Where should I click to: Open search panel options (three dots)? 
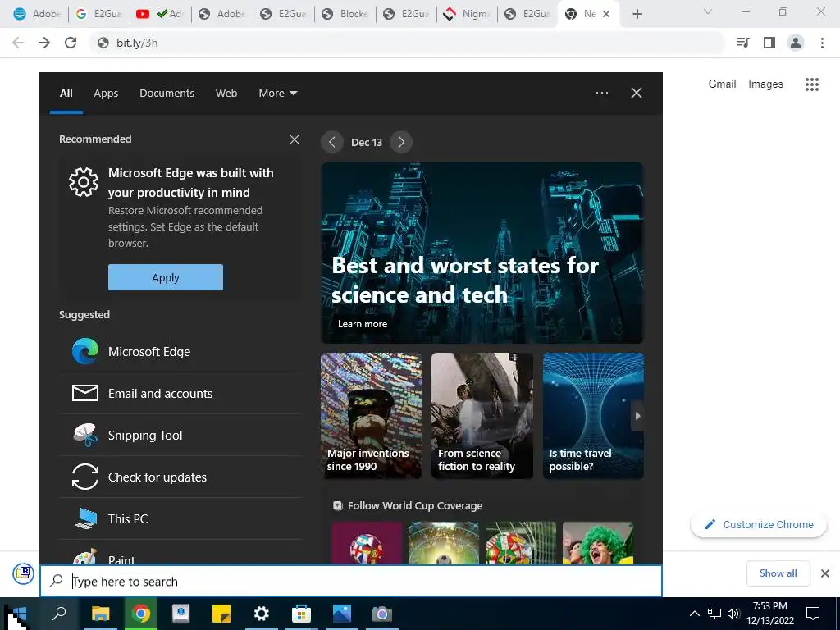click(x=602, y=93)
